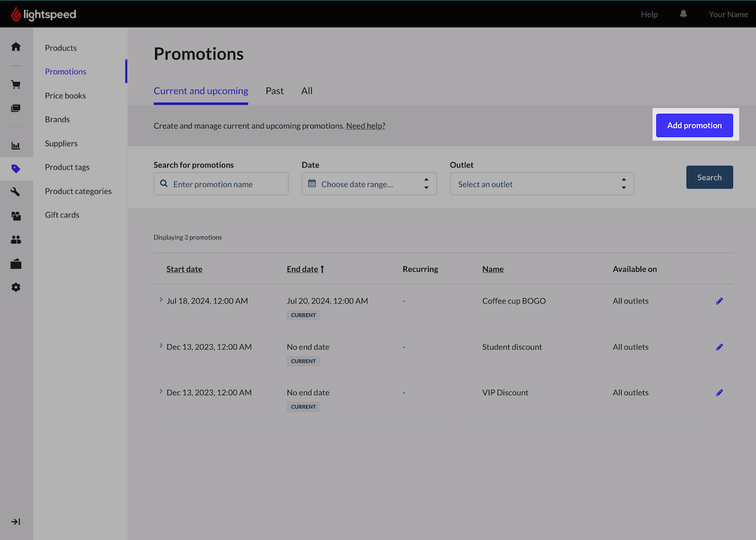Expand the Student discount row chevron

pyautogui.click(x=161, y=346)
